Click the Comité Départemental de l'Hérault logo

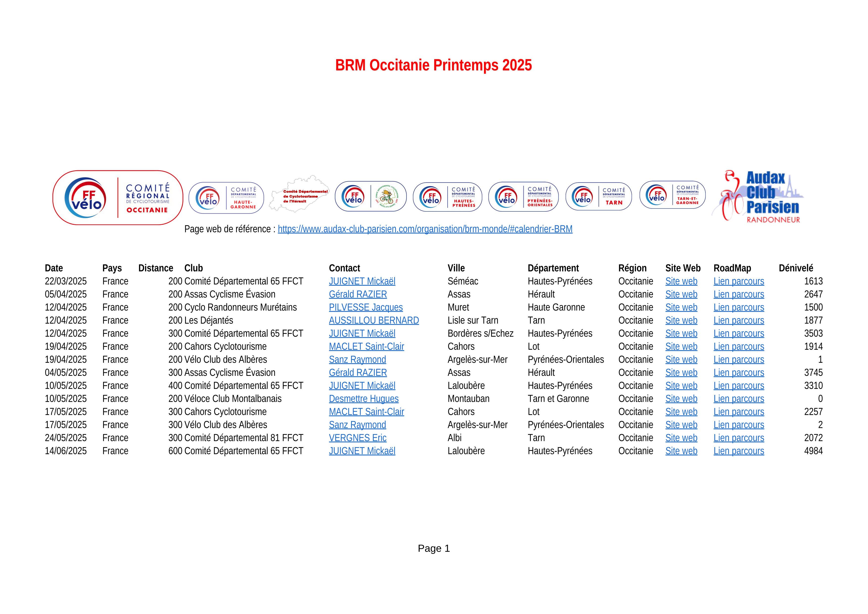coord(299,193)
